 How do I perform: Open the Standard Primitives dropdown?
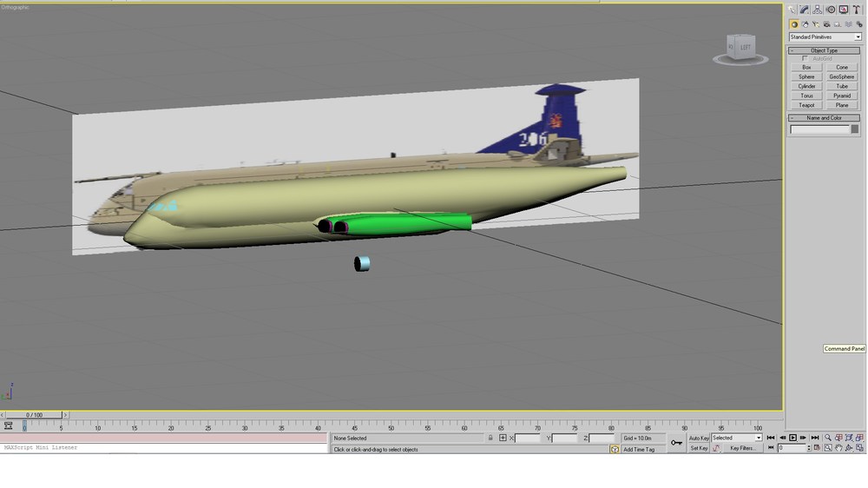click(825, 37)
